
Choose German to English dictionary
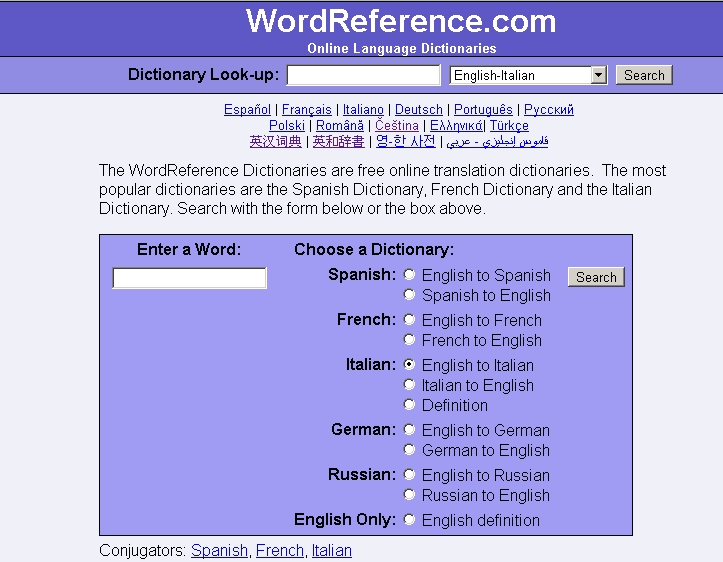(409, 450)
